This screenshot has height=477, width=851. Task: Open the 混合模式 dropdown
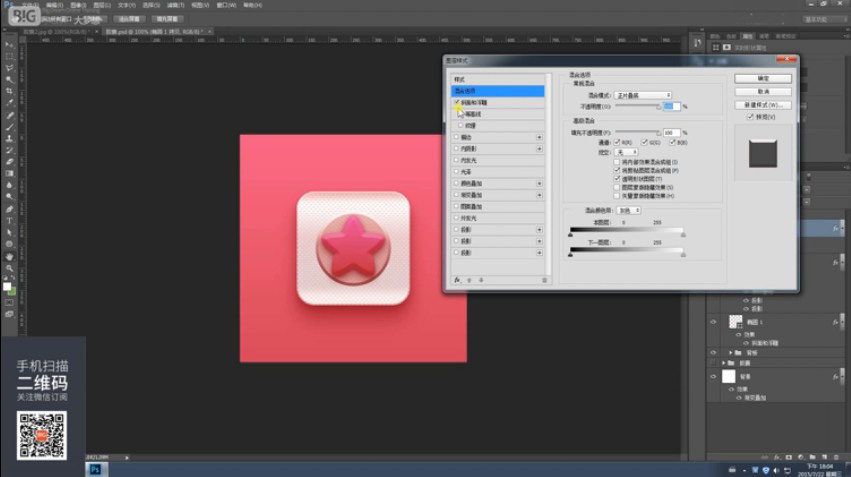(643, 95)
